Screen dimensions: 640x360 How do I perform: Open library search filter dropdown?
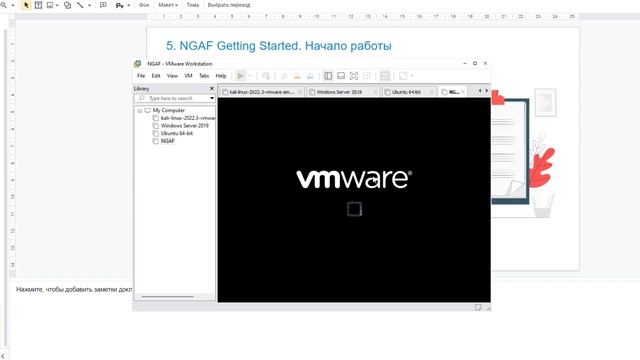coord(211,98)
